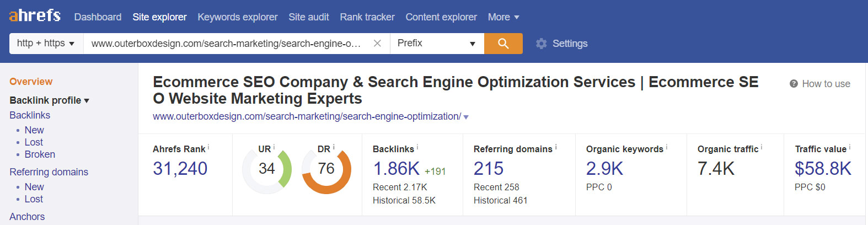Screen dimensions: 868x225
Task: Click How to use link
Action: point(826,84)
